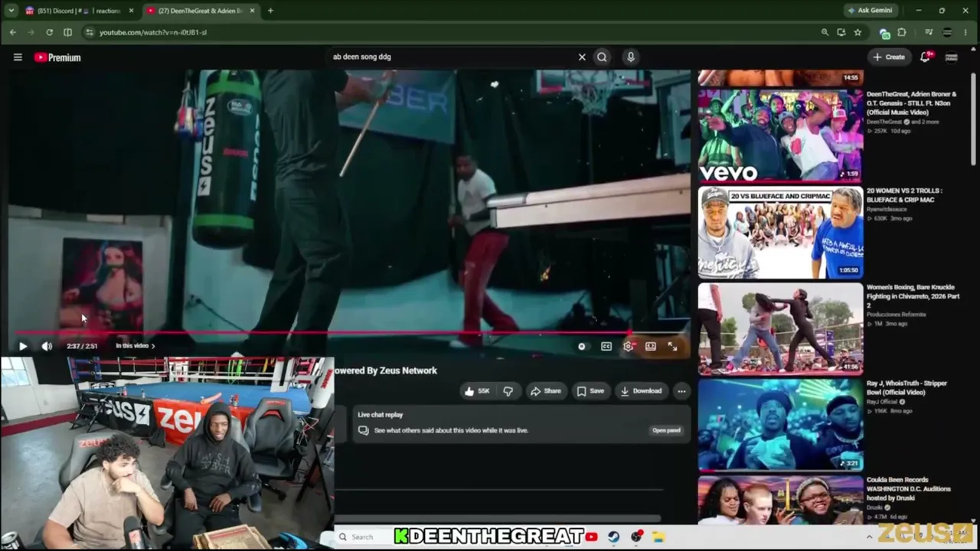Toggle the autoplay switch in player
980x551 pixels.
click(582, 347)
